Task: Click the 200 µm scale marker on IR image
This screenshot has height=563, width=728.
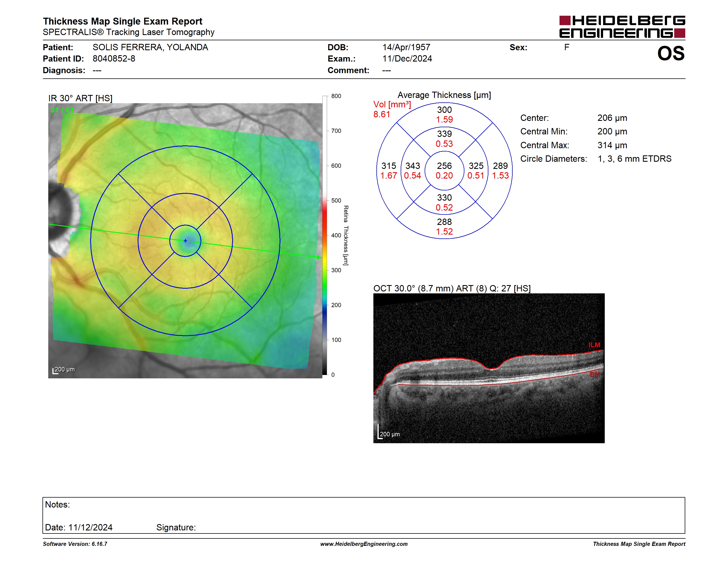Action: pyautogui.click(x=64, y=370)
